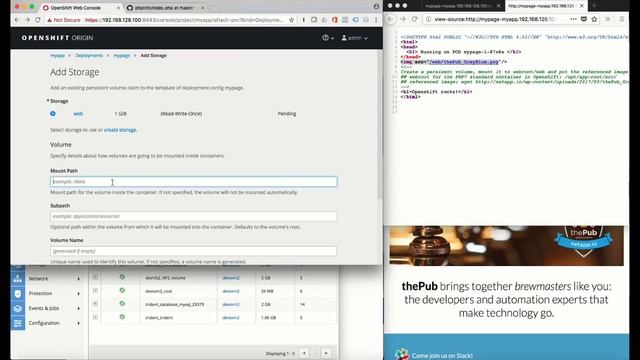Switch to the OpenShift Web Console tab

[80, 8]
